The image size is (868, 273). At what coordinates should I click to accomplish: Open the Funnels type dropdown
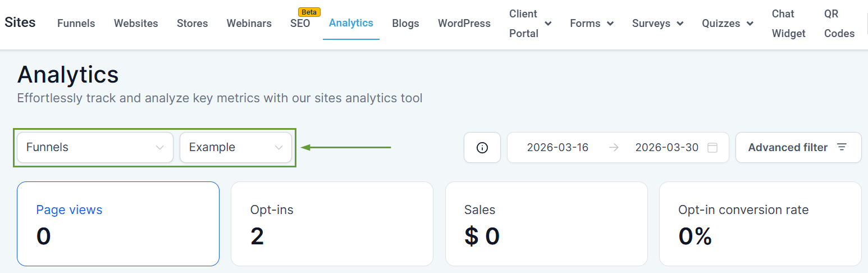pyautogui.click(x=95, y=148)
